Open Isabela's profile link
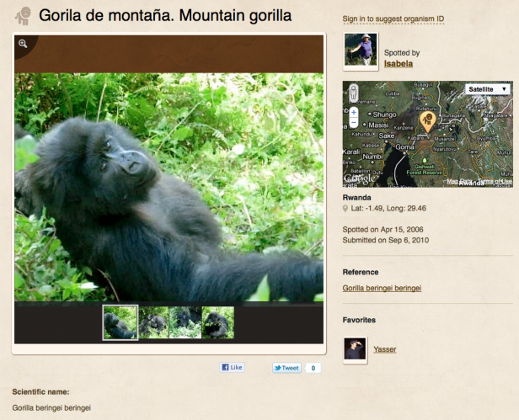This screenshot has width=519, height=420. pos(398,63)
